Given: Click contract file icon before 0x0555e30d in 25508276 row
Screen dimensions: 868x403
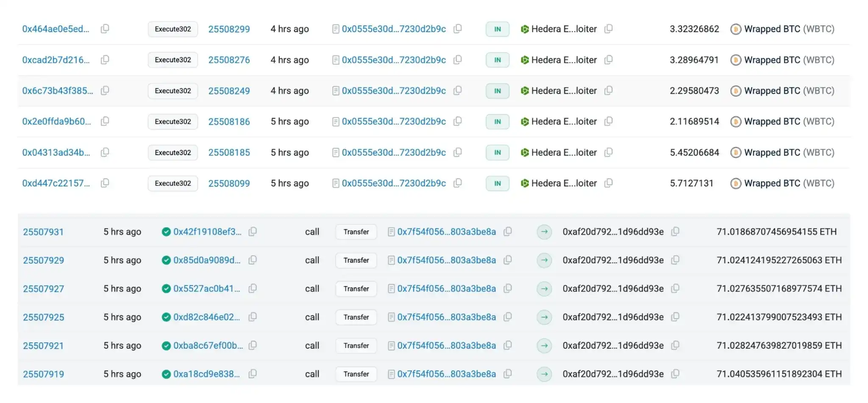Looking at the screenshot, I should [336, 60].
